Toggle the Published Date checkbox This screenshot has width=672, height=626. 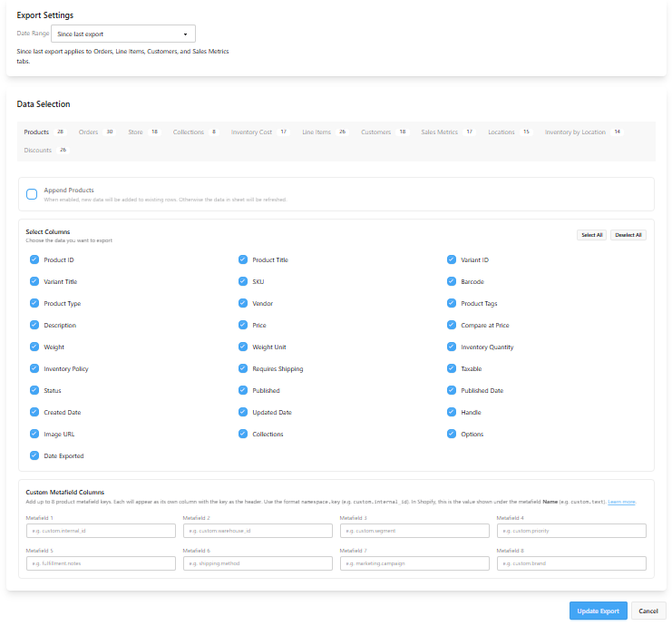[x=452, y=391]
